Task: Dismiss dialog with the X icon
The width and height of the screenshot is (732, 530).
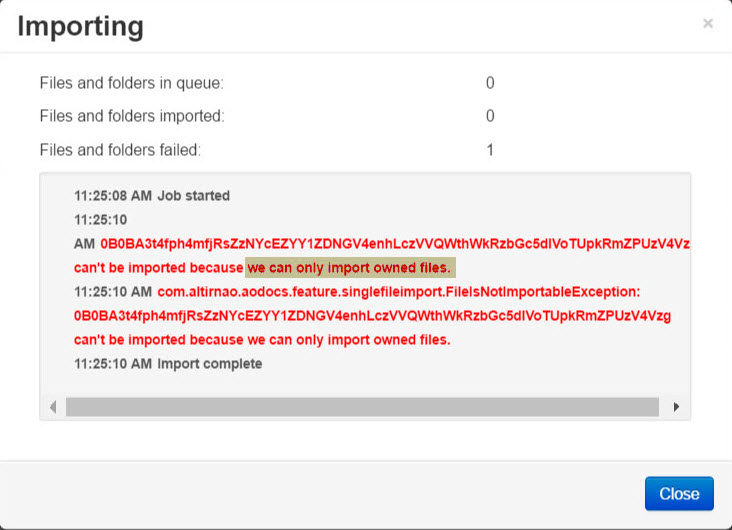Action: pos(708,23)
